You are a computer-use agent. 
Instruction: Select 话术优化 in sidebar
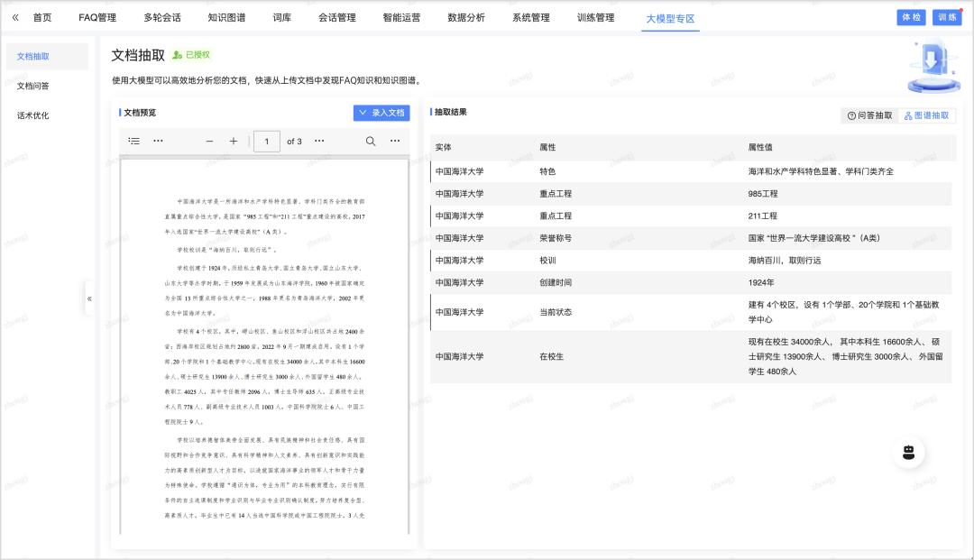(x=33, y=115)
